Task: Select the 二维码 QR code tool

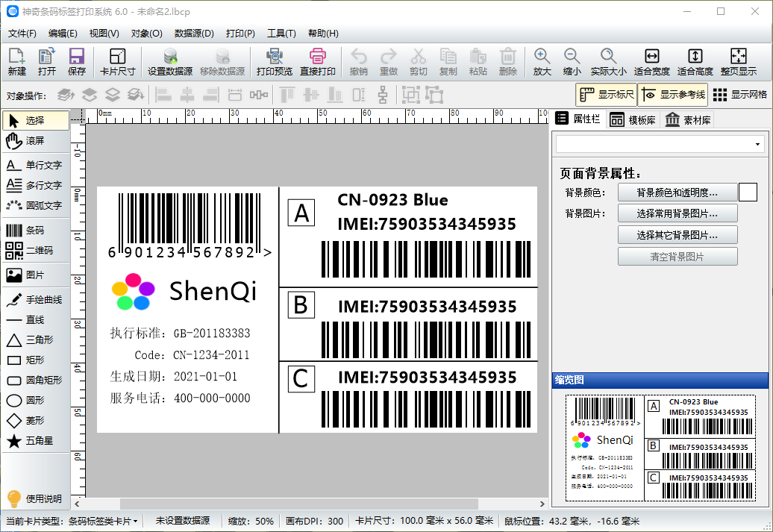Action: tap(34, 251)
